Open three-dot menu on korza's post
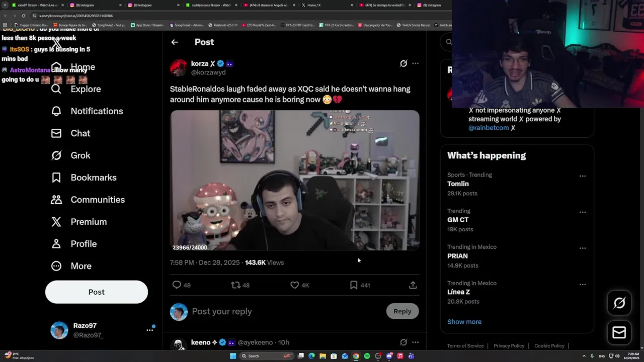644x362 pixels. pos(415,63)
